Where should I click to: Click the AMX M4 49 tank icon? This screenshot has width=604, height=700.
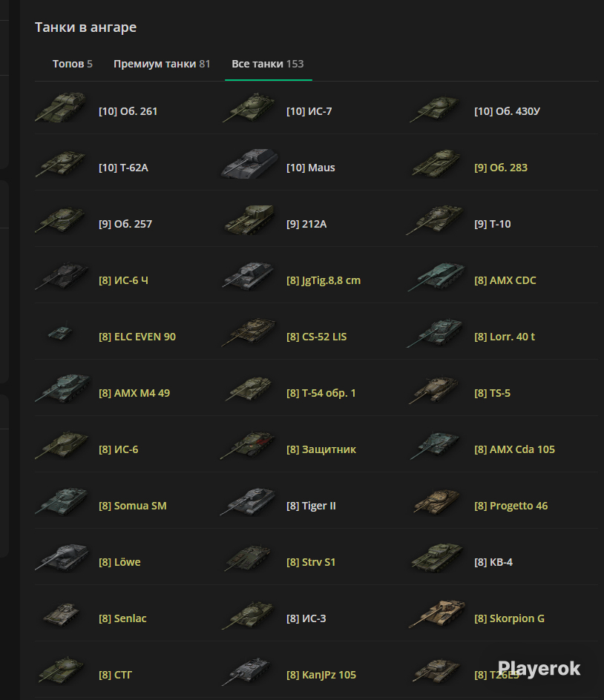(x=62, y=389)
